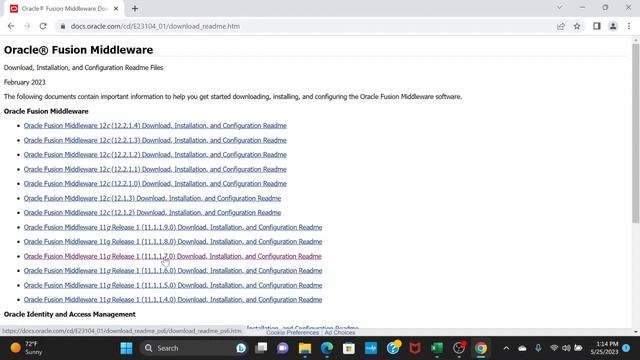Image resolution: width=640 pixels, height=360 pixels.
Task: Open a new browser tab
Action: tap(135, 9)
